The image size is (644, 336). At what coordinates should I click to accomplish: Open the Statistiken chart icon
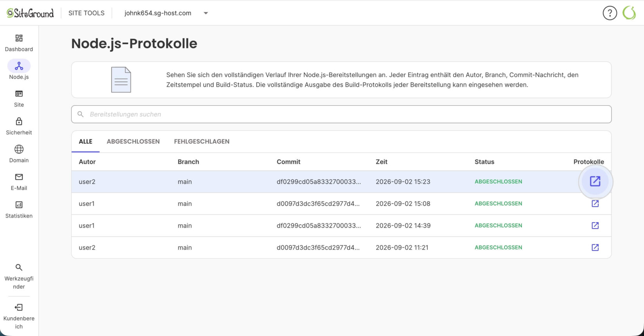click(19, 205)
